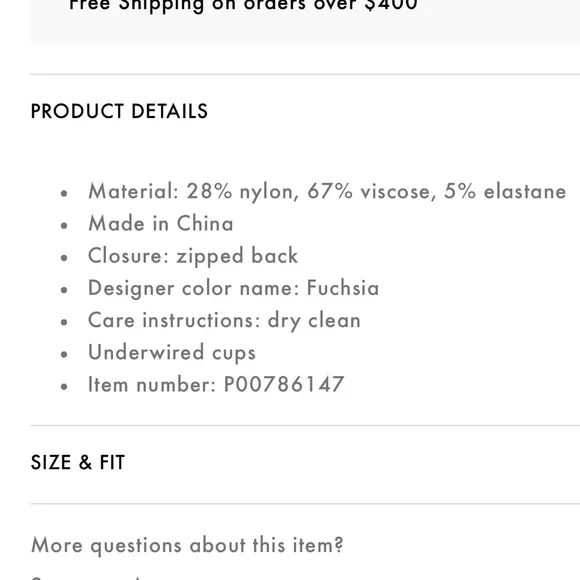The width and height of the screenshot is (580, 580).
Task: Click the bullet beside the Material line
Action: pos(64,193)
